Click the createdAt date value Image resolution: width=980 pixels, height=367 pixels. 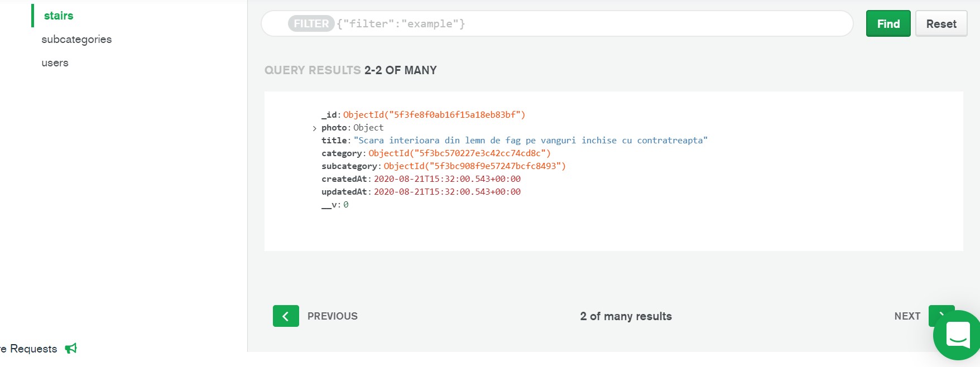447,179
